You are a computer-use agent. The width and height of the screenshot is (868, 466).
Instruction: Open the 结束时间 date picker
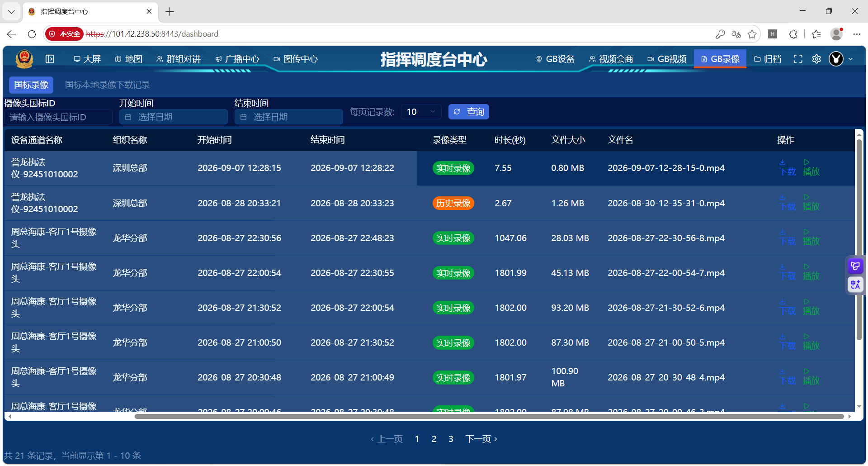click(x=289, y=117)
